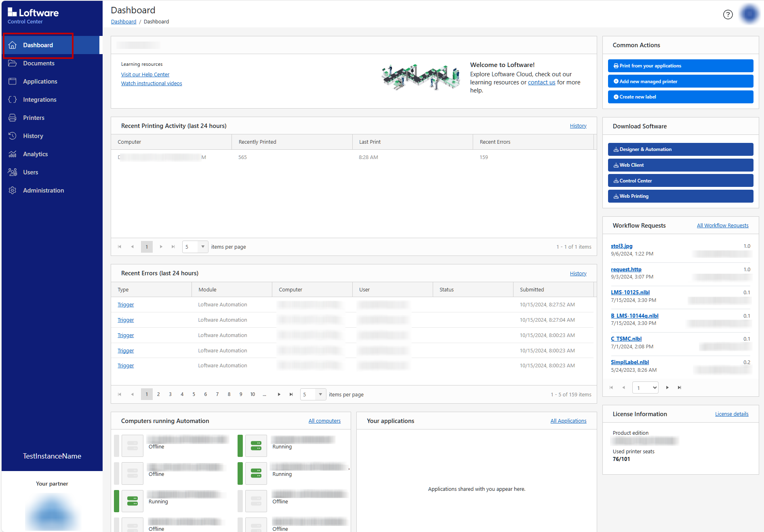
Task: Open LMS-10125.nlbl workflow request
Action: point(630,292)
